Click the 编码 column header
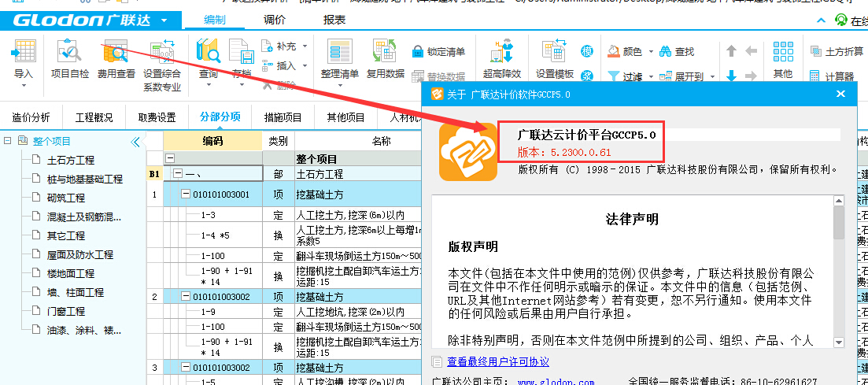Viewport: 868px width, 385px height. [212, 141]
